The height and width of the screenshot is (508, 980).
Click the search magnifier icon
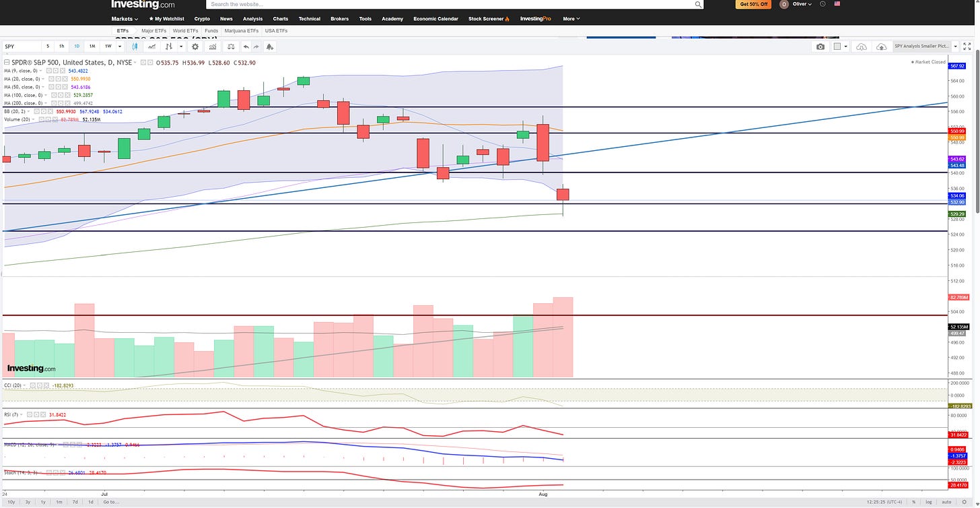(x=698, y=4)
